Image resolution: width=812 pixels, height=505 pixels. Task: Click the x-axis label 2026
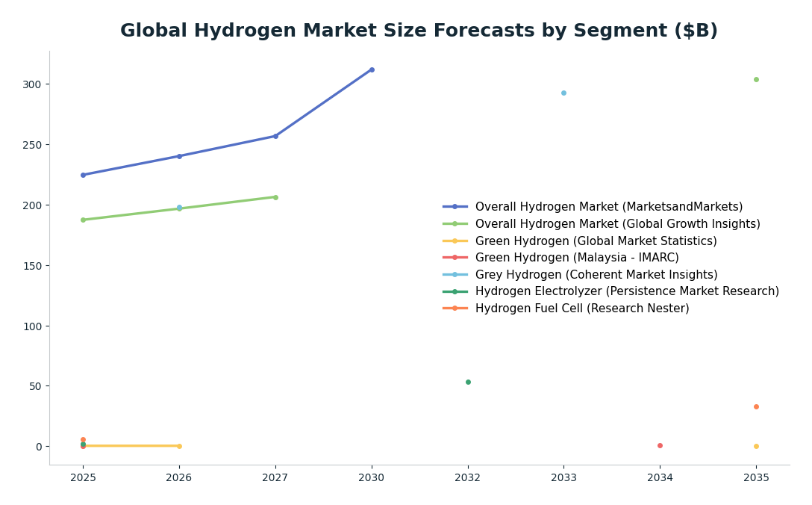[179, 477]
